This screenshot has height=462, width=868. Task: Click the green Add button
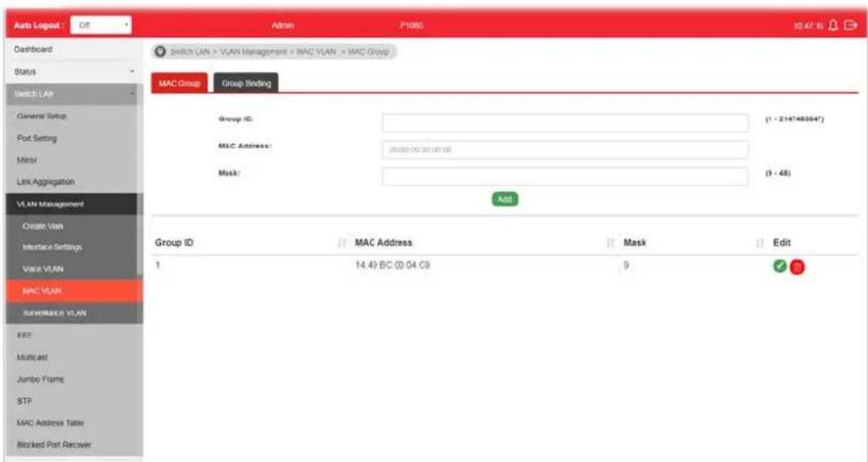pyautogui.click(x=505, y=199)
